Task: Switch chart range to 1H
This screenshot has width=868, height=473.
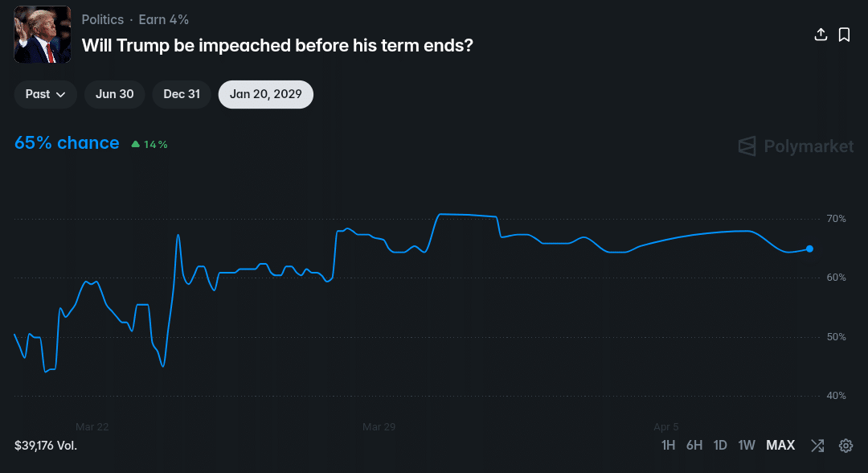Action: point(668,446)
